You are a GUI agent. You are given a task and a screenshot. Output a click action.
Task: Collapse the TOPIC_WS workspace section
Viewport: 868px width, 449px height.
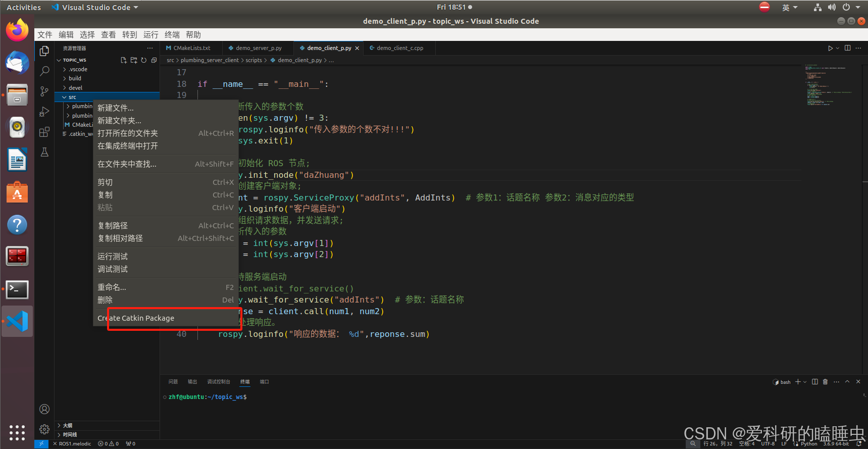pos(74,60)
